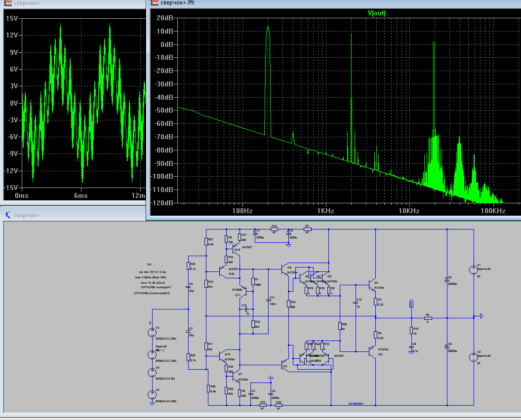Select the C11 100n capacitor symbol

[269, 300]
